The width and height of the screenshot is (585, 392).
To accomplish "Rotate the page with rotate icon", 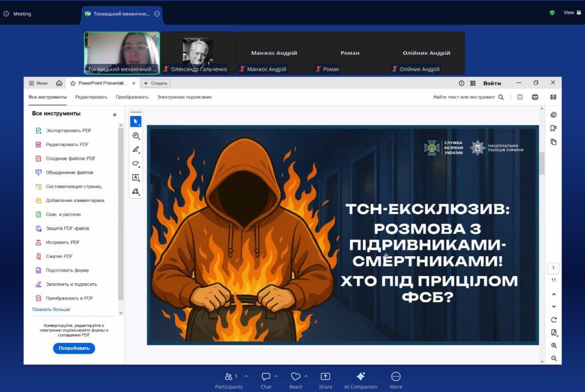I will point(554,320).
